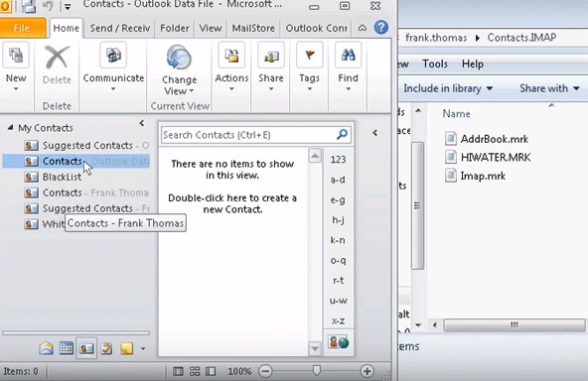This screenshot has height=381, width=588.
Task: Open the Find binoculars icon
Action: (x=348, y=56)
